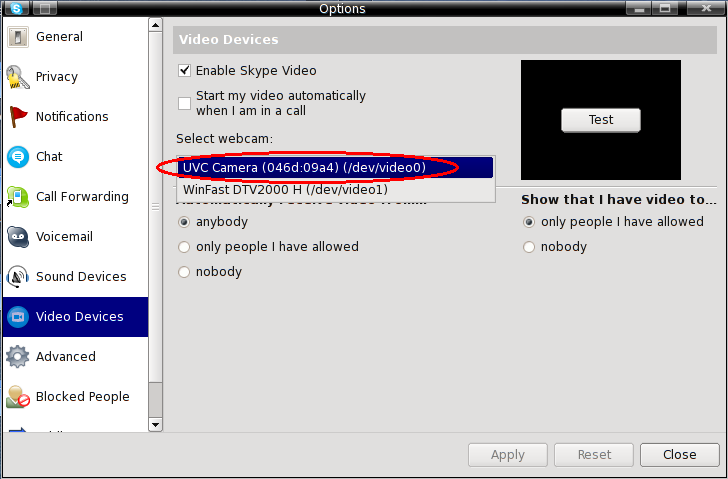Click the Blocked People icon
The image size is (728, 479).
18,397
